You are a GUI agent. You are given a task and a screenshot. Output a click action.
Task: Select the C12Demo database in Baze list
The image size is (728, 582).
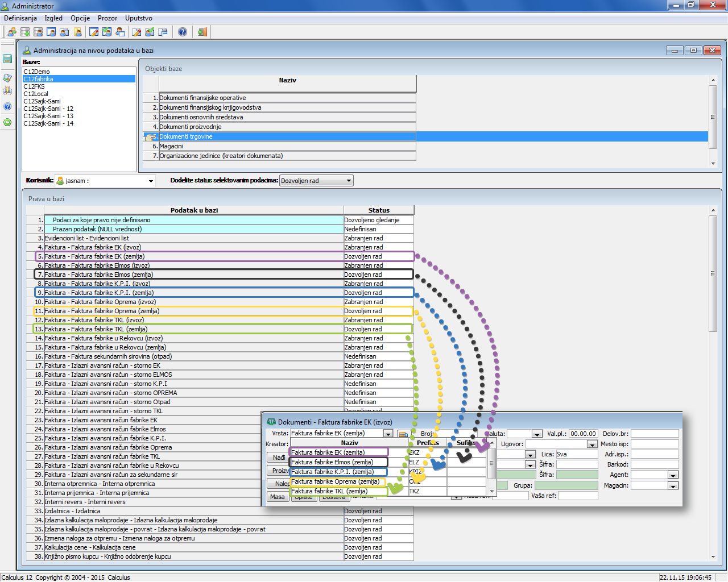79,72
